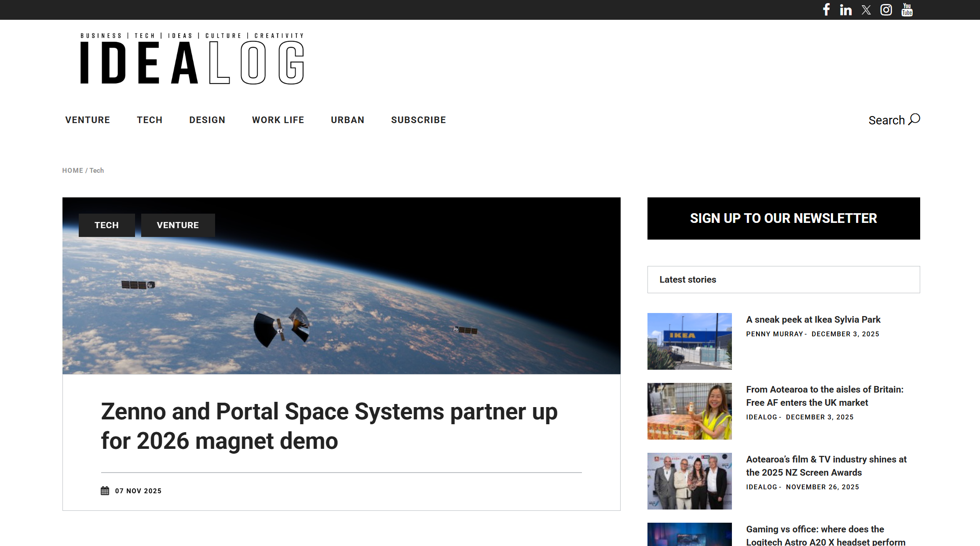Click the VENTURE tag on article image
Image resolution: width=980 pixels, height=546 pixels.
point(178,225)
